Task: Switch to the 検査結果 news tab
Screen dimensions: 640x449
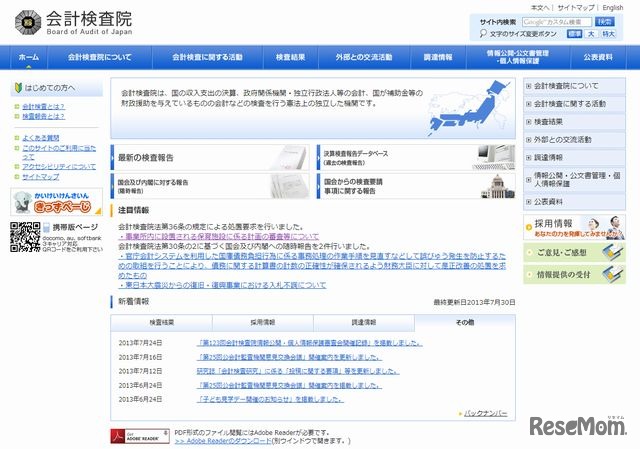Action: coord(162,322)
